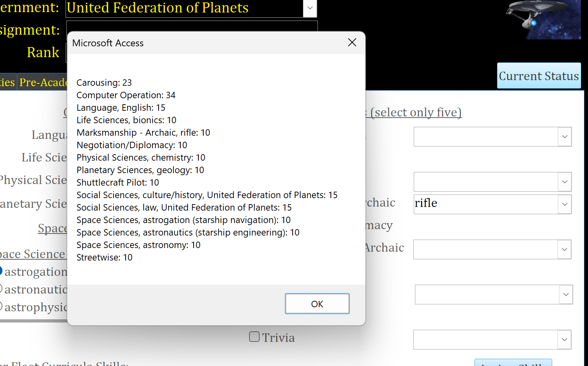Open the dropdown beside the Trivia checkbox
This screenshot has height=366, width=588.
tap(564, 340)
